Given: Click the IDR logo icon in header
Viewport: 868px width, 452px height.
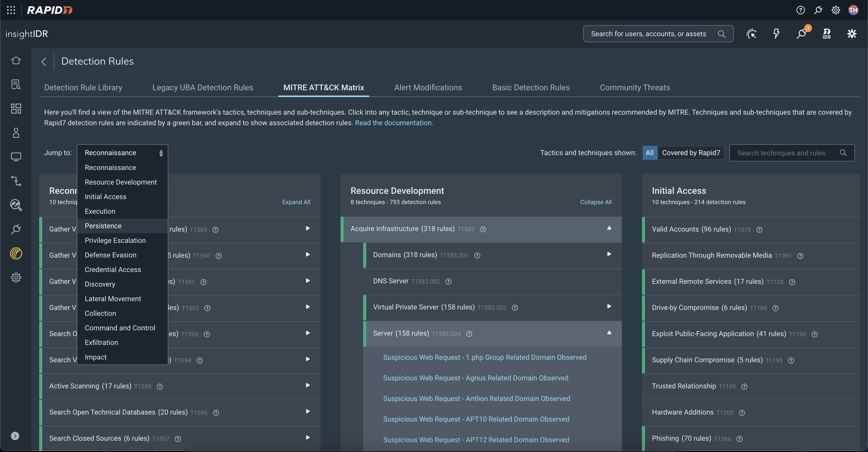Looking at the screenshot, I should [x=827, y=34].
